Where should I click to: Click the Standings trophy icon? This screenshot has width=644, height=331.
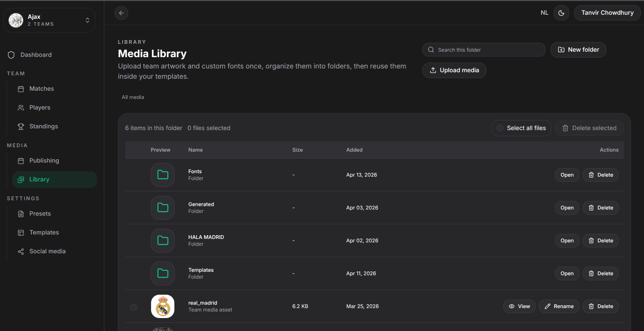click(x=21, y=126)
